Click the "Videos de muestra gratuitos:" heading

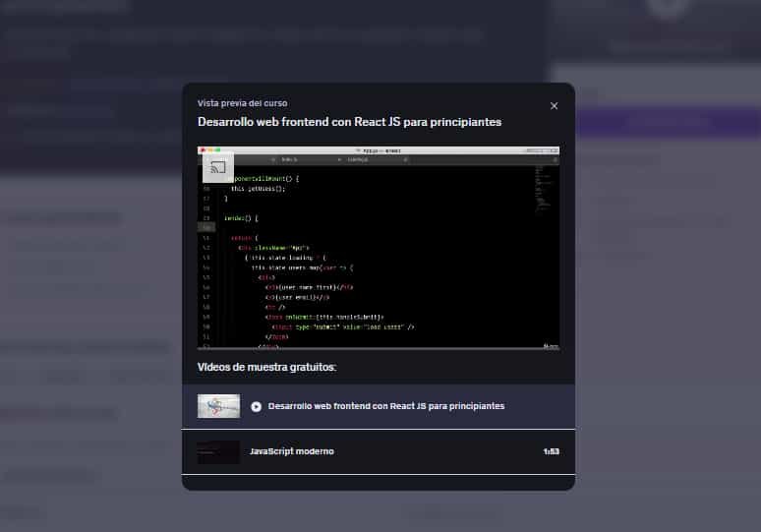[x=266, y=367]
